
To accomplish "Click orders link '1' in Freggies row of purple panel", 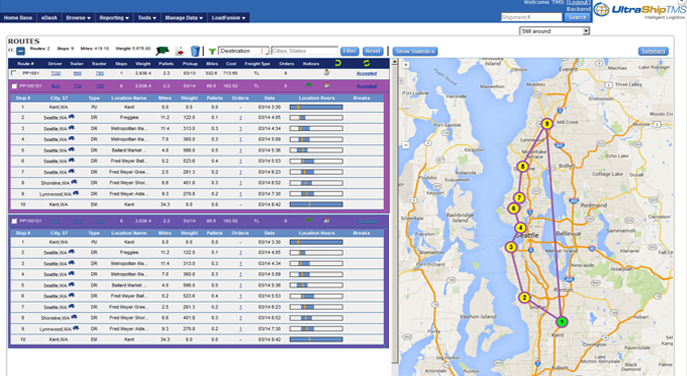I will pyautogui.click(x=240, y=118).
